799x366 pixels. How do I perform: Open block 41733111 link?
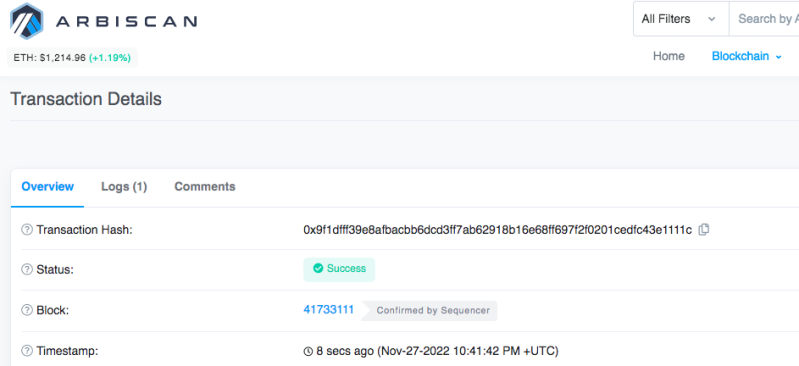329,309
